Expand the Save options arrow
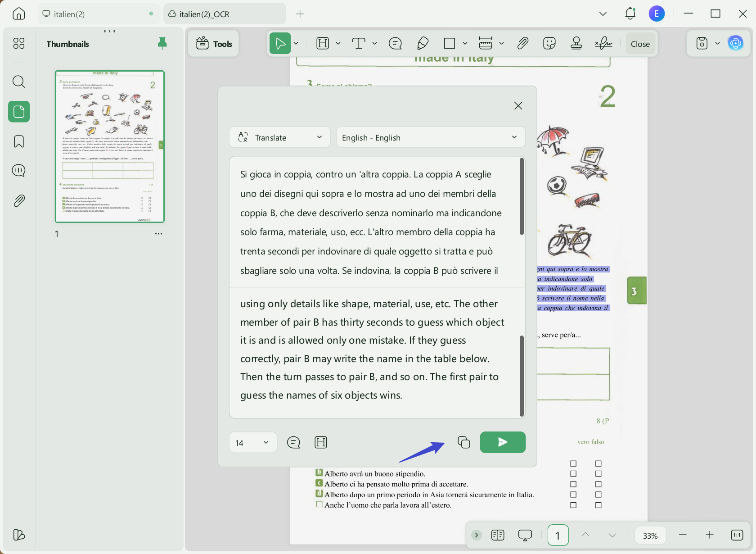Viewport: 756px width, 554px height. [x=717, y=44]
